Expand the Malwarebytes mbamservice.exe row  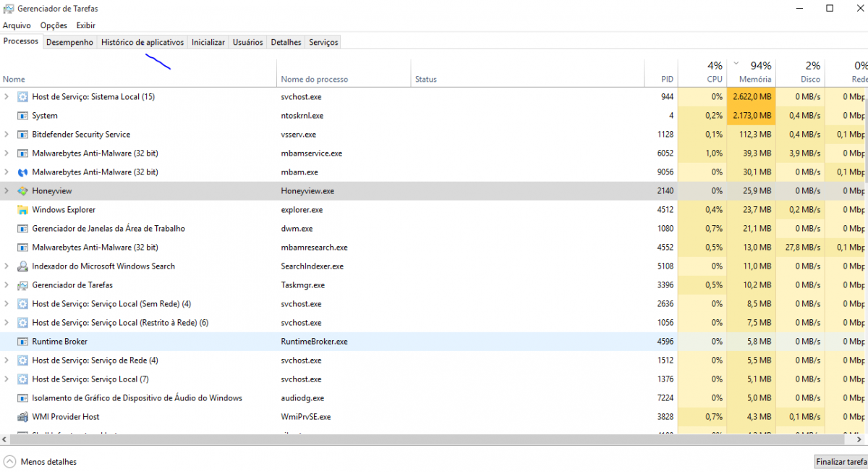7,153
